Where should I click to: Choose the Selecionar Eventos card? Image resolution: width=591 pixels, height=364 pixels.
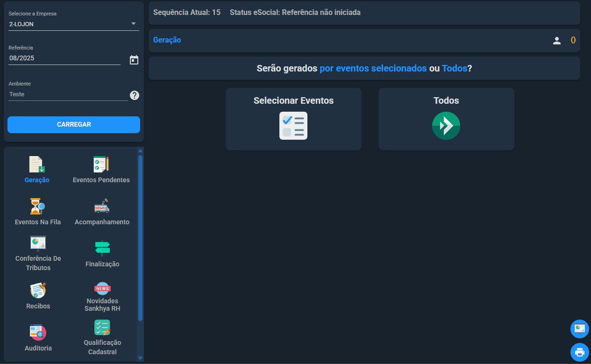(x=293, y=119)
